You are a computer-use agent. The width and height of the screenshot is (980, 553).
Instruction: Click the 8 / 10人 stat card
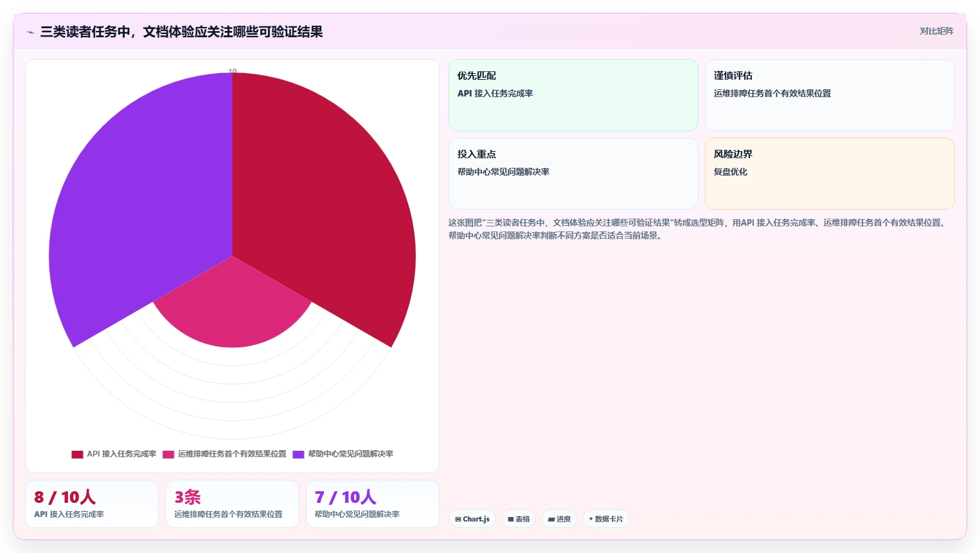pyautogui.click(x=92, y=503)
